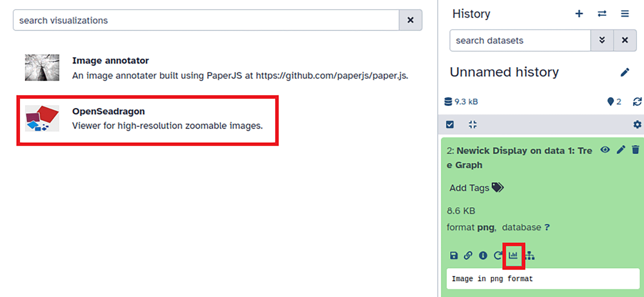644x297 pixels.
Task: Open the Image annotator visualization
Action: click(111, 60)
